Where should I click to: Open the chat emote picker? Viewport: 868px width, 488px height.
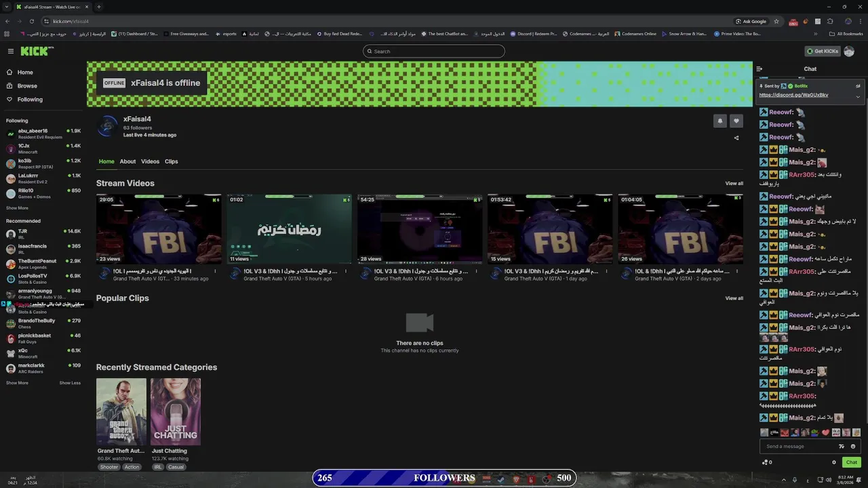pos(853,447)
